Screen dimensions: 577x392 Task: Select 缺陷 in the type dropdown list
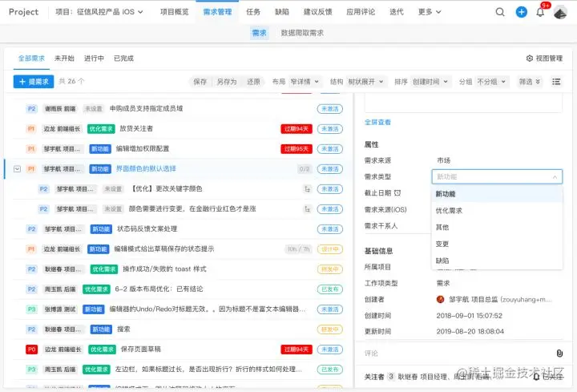click(x=497, y=261)
